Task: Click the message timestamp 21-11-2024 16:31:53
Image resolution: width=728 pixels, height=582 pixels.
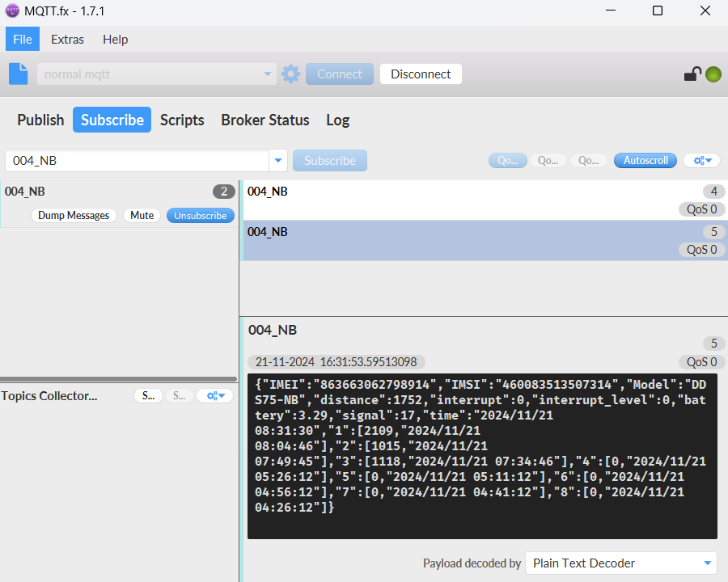Action: (336, 362)
